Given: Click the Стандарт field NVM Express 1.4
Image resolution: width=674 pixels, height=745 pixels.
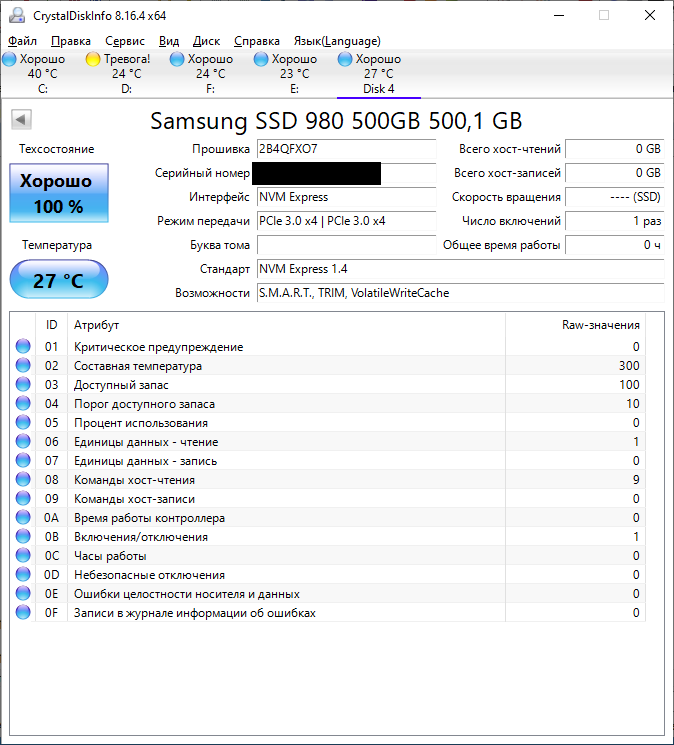Looking at the screenshot, I should [460, 269].
